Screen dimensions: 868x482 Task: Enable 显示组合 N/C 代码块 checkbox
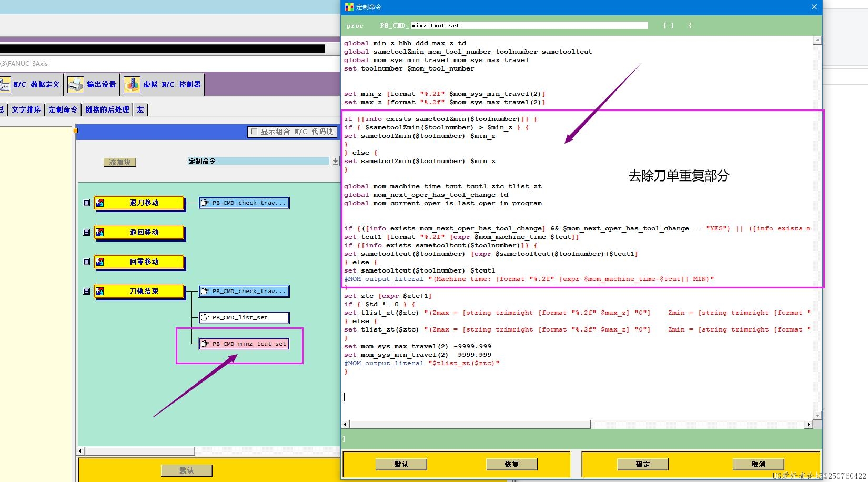coord(255,132)
